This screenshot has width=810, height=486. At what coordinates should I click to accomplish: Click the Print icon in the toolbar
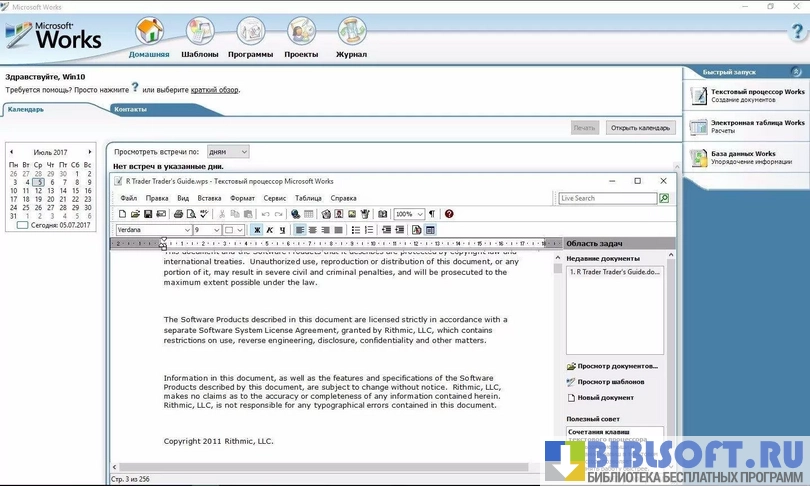click(178, 214)
